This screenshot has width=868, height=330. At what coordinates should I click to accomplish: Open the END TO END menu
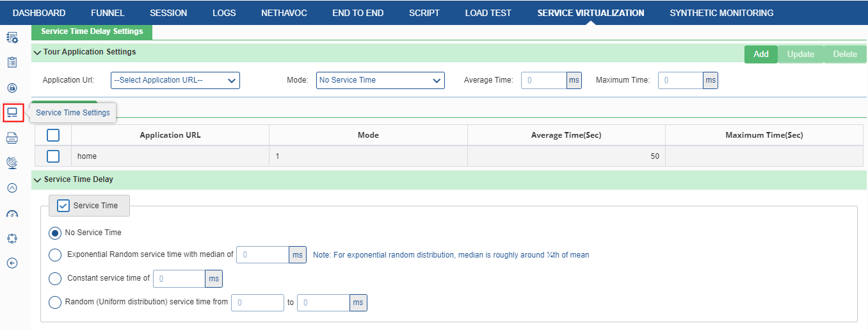(x=358, y=13)
